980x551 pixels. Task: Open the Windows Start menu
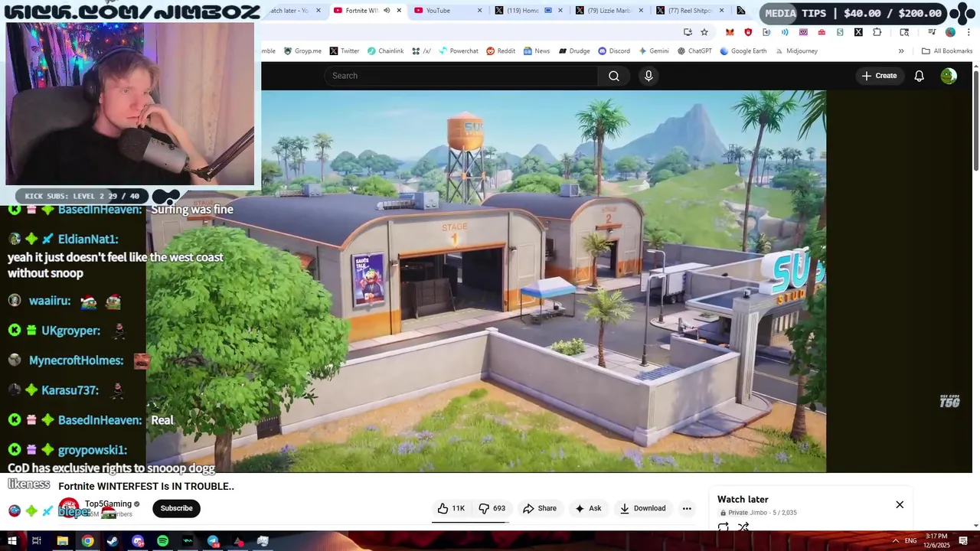pyautogui.click(x=11, y=541)
